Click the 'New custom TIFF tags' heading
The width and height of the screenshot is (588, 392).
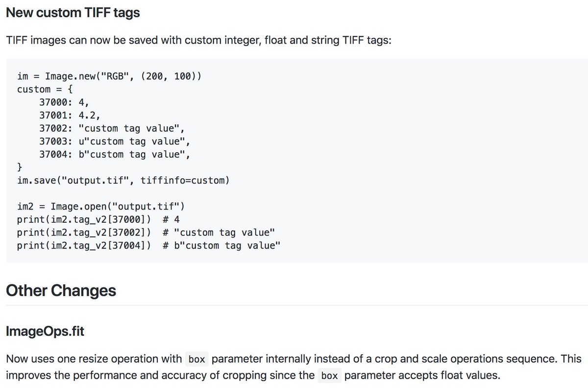pos(73,13)
